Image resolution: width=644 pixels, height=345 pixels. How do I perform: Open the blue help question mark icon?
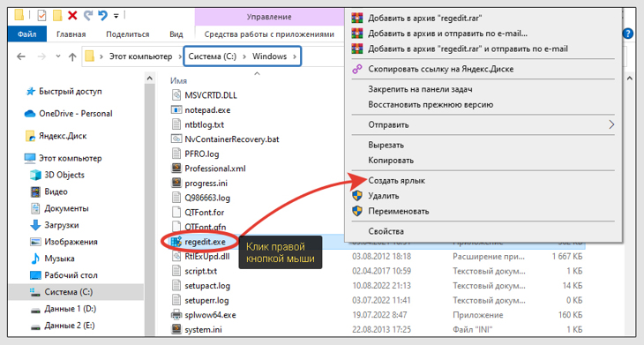(627, 34)
